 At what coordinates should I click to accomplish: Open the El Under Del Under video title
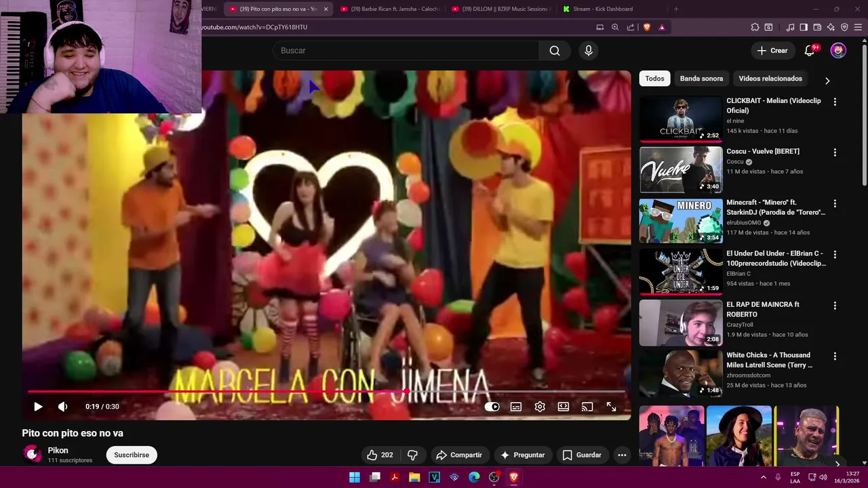[776, 258]
